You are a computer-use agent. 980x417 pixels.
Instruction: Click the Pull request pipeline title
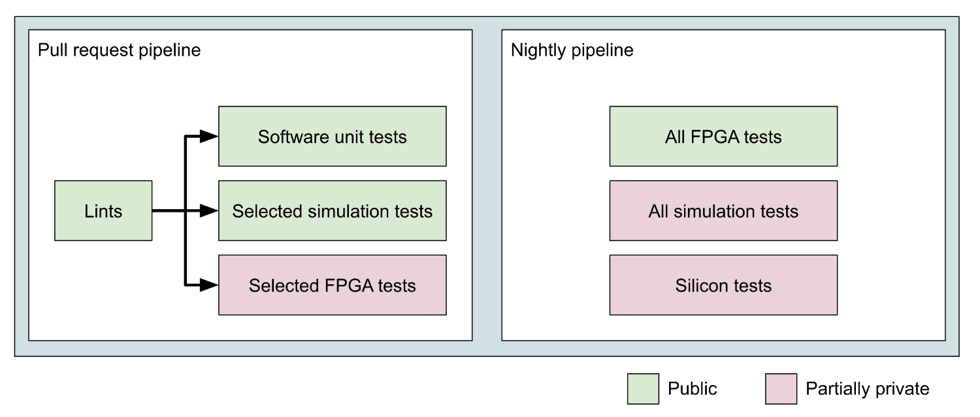(120, 51)
